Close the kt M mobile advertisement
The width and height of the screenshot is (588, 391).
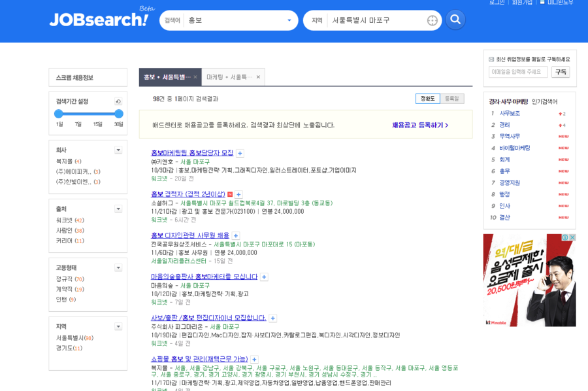(x=572, y=237)
